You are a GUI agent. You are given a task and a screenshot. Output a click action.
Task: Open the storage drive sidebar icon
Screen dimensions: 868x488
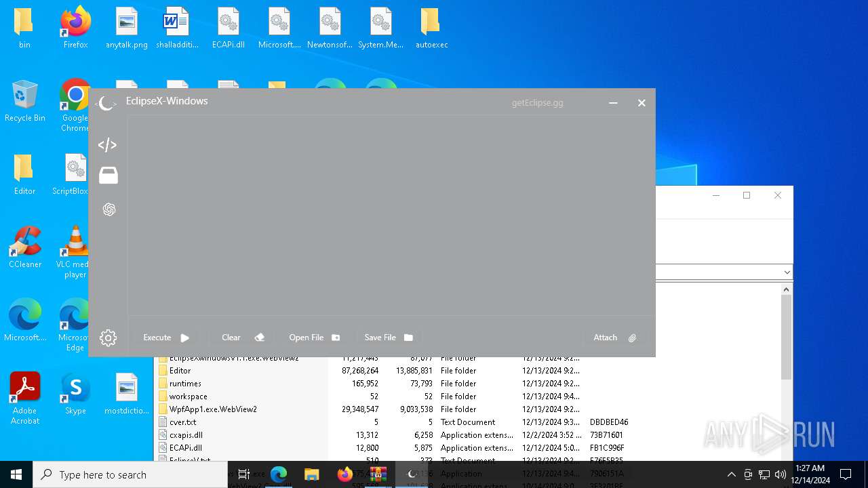tap(108, 176)
